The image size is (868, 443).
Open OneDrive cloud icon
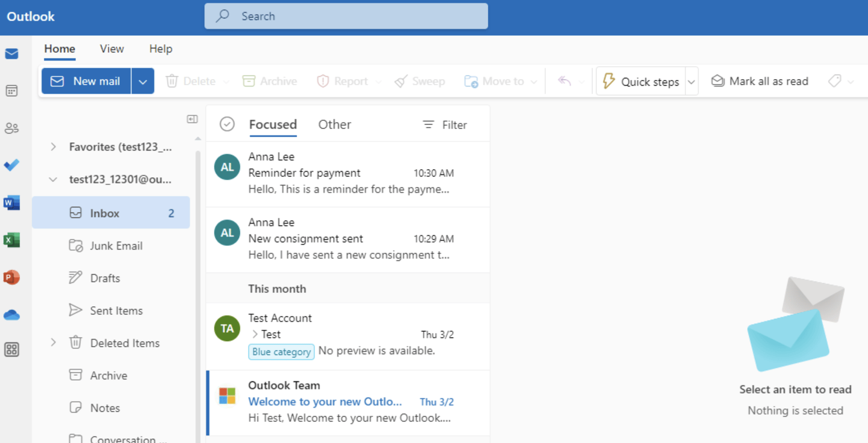[x=12, y=315]
